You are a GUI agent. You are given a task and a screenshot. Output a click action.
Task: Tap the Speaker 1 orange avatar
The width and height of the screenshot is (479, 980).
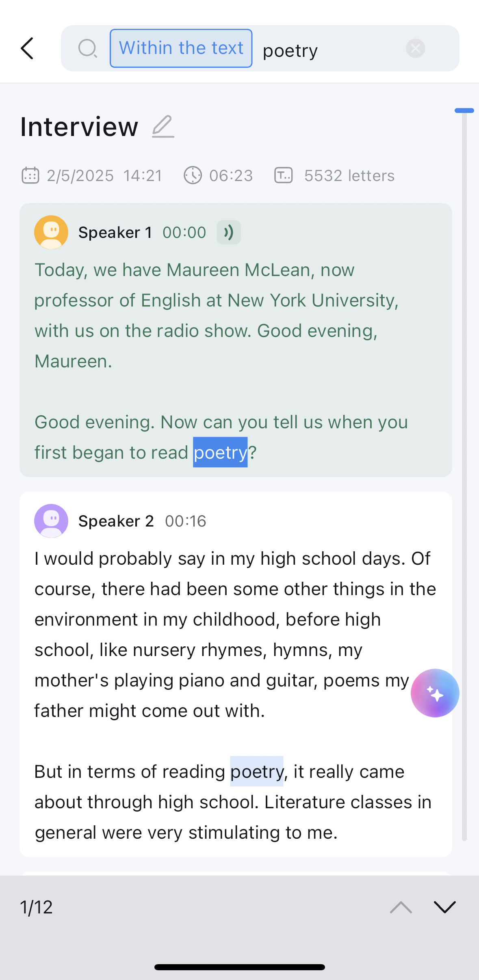[51, 232]
